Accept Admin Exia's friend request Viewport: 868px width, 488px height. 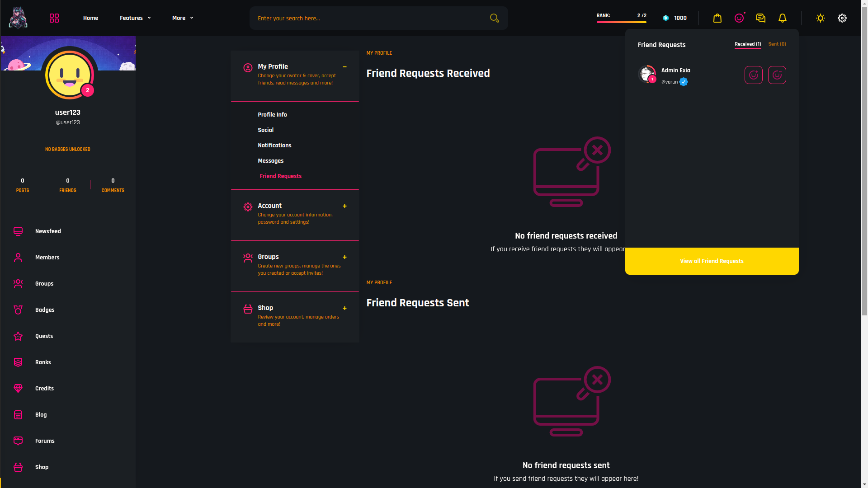coord(753,75)
